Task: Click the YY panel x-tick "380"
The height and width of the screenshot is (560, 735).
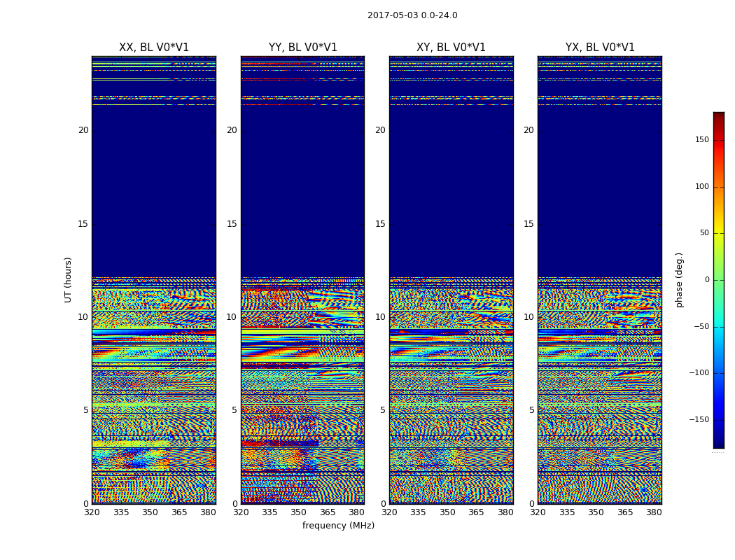Action: tap(357, 512)
